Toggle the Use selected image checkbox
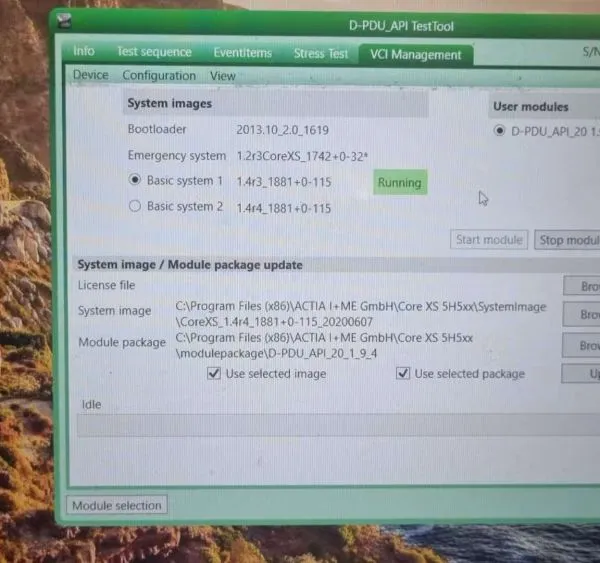This screenshot has width=600, height=563. click(214, 373)
